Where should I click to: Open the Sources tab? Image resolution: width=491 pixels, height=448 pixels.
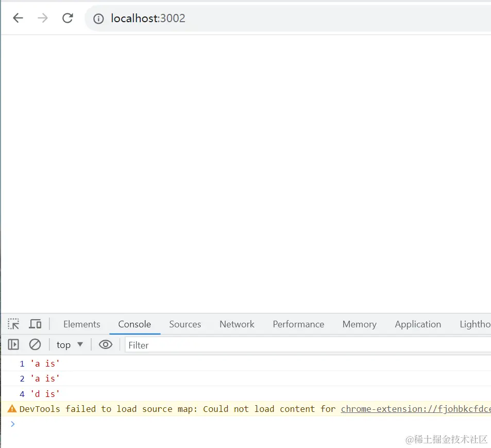coord(185,324)
